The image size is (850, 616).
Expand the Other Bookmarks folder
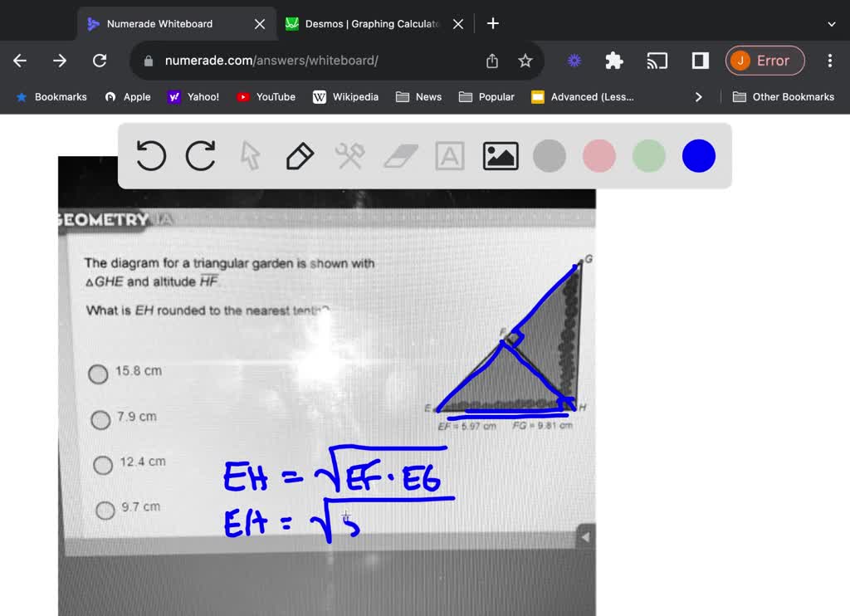pyautogui.click(x=784, y=96)
